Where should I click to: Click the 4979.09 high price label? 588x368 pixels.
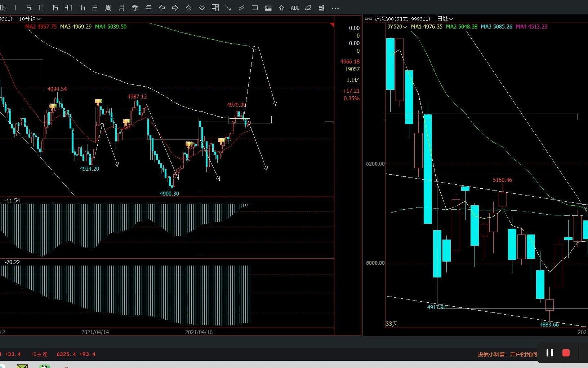click(x=236, y=105)
